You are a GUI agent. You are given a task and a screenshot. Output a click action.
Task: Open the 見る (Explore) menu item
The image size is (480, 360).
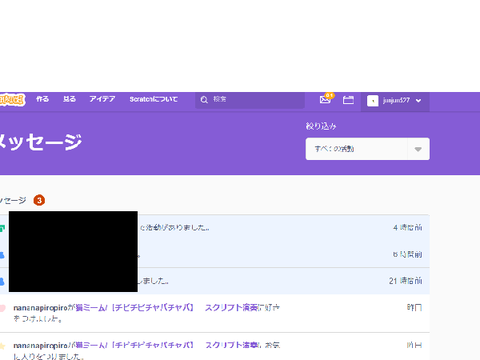69,99
